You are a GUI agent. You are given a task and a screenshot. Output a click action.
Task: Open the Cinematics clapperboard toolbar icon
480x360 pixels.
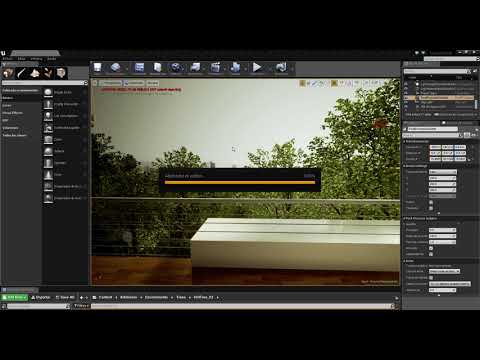(215, 68)
